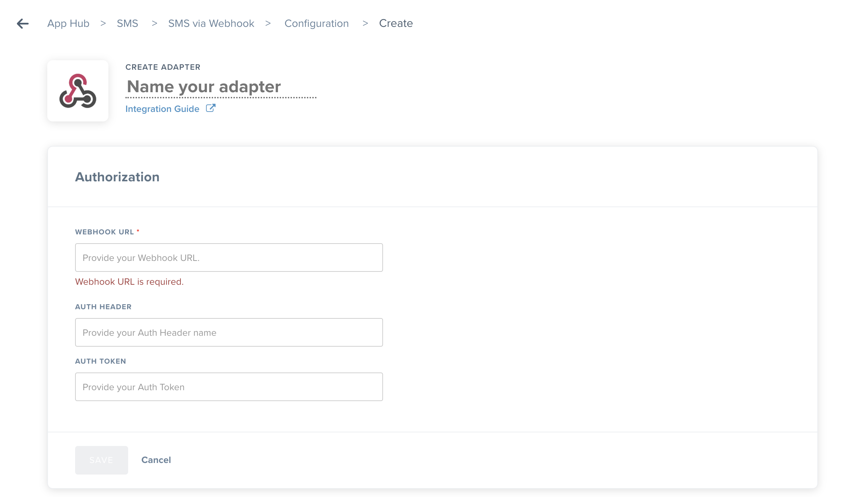The image size is (868, 497).
Task: Open the App Hub breadcrumb
Action: [68, 23]
